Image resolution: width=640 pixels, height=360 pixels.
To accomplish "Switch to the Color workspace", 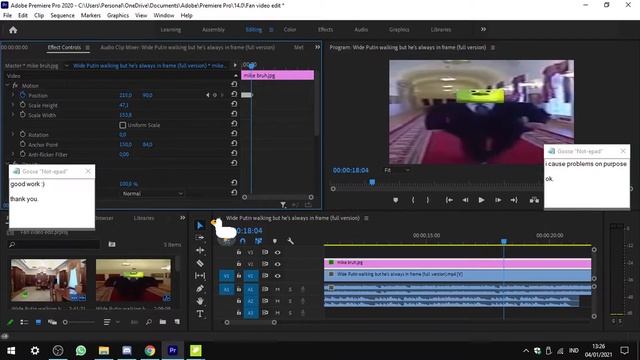I will (290, 29).
